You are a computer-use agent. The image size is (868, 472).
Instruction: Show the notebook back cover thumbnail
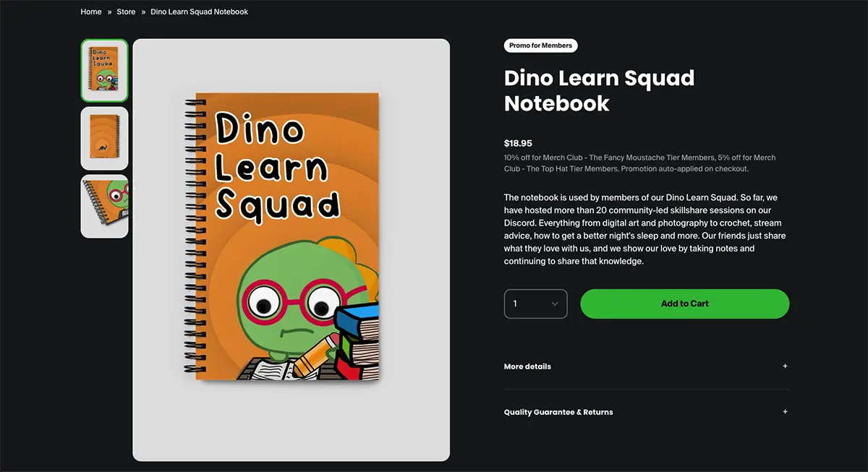click(105, 138)
